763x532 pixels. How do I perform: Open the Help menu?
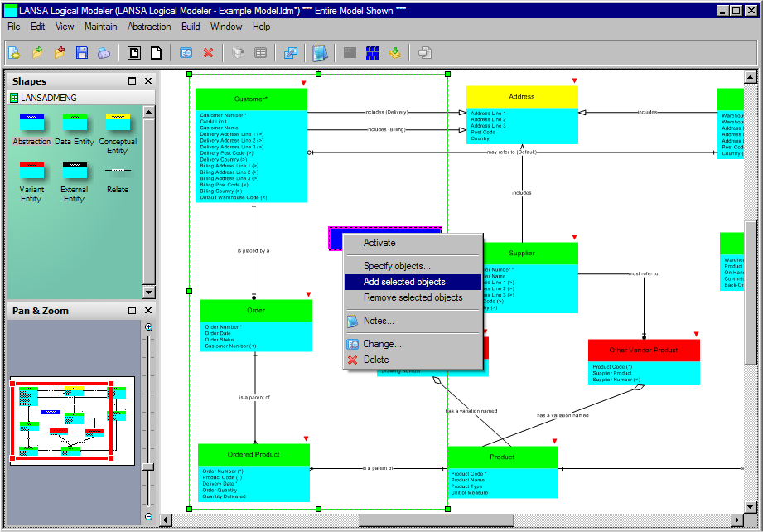click(261, 27)
